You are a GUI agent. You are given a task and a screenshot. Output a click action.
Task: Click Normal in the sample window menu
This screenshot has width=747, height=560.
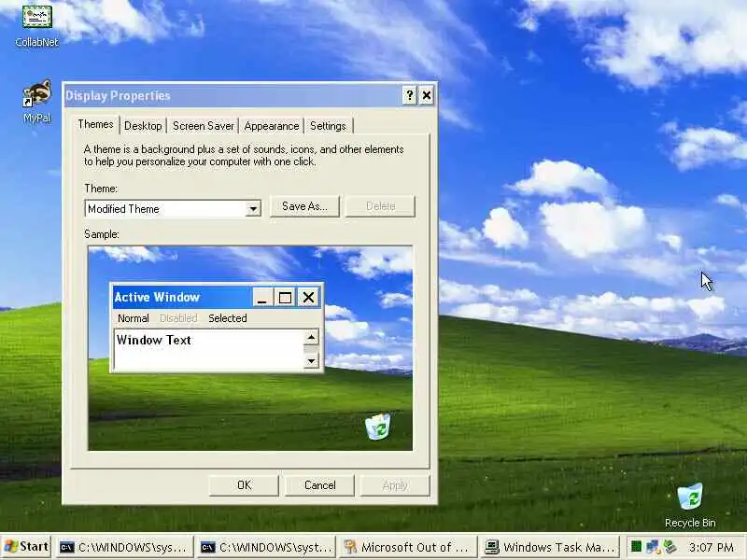[134, 318]
